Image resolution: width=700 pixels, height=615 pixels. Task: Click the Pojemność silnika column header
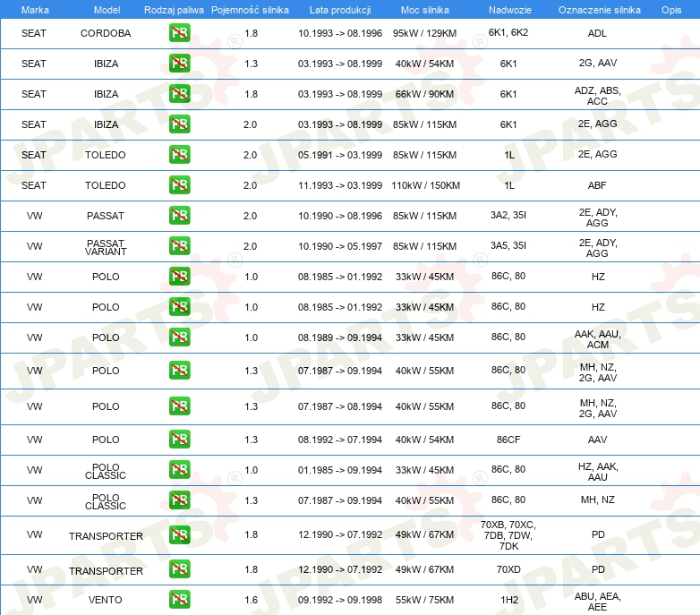(x=250, y=10)
